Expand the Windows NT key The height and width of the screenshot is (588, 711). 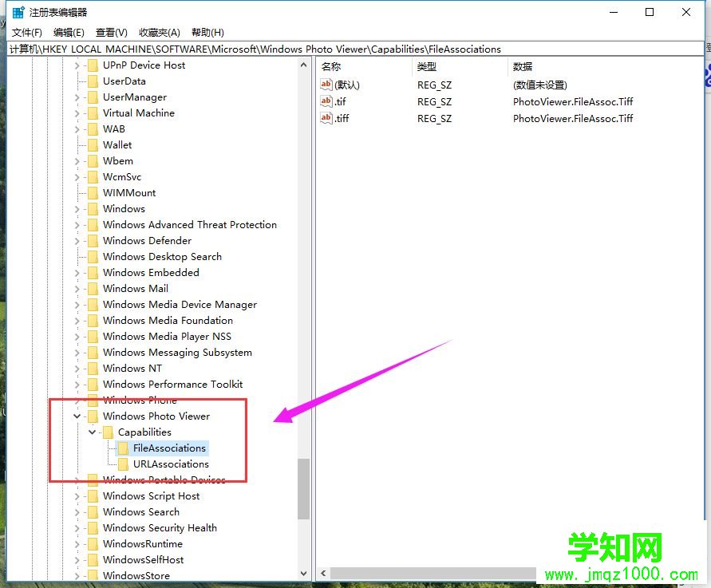click(77, 368)
